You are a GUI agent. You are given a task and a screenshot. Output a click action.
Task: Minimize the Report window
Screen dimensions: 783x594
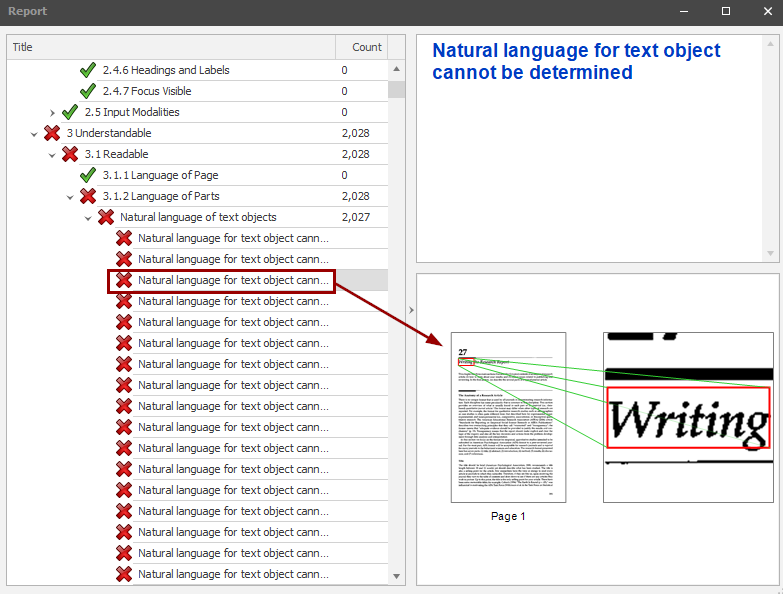tap(684, 11)
